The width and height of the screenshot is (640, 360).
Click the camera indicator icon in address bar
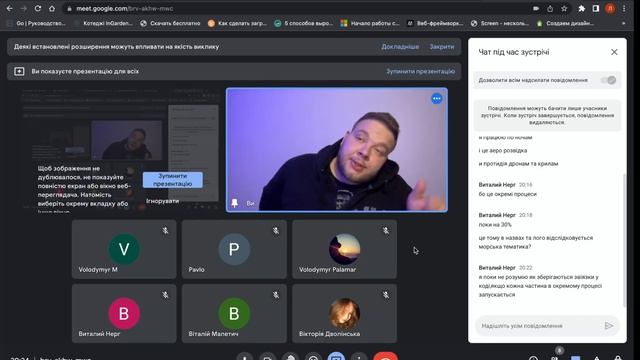(536, 8)
